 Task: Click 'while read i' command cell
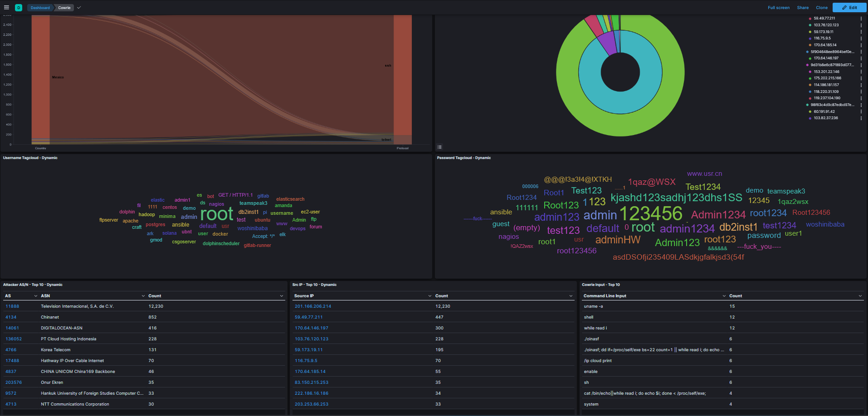(595, 328)
